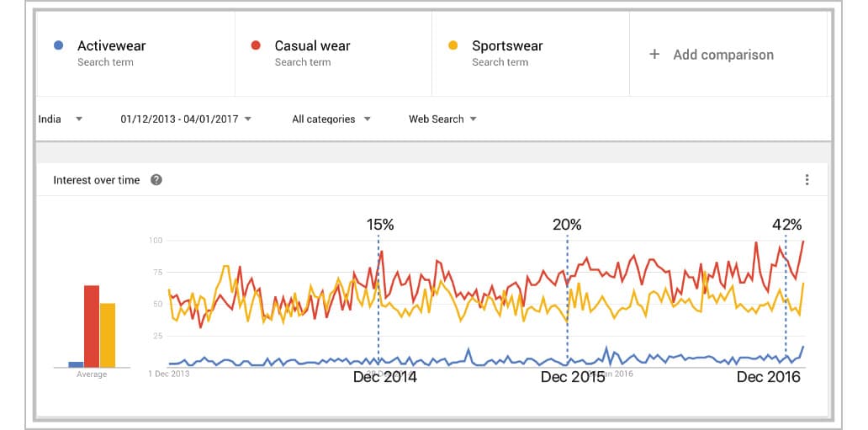Click the red average bar
This screenshot has width=868, height=430.
tap(91, 326)
